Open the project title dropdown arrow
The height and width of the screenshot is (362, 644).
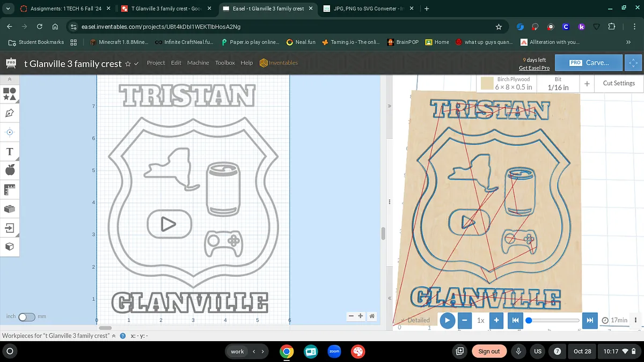(x=136, y=64)
